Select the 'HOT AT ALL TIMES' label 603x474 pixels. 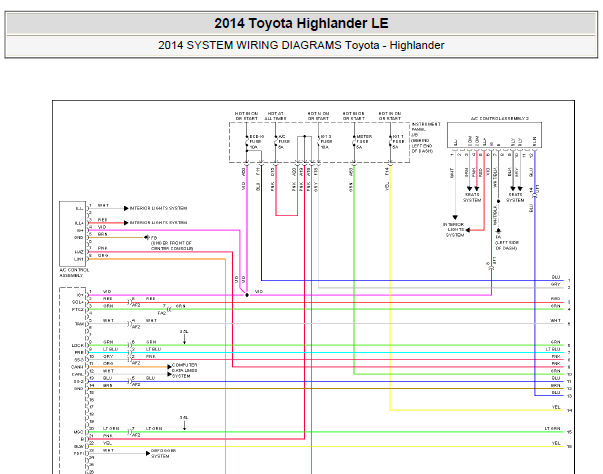coord(275,116)
